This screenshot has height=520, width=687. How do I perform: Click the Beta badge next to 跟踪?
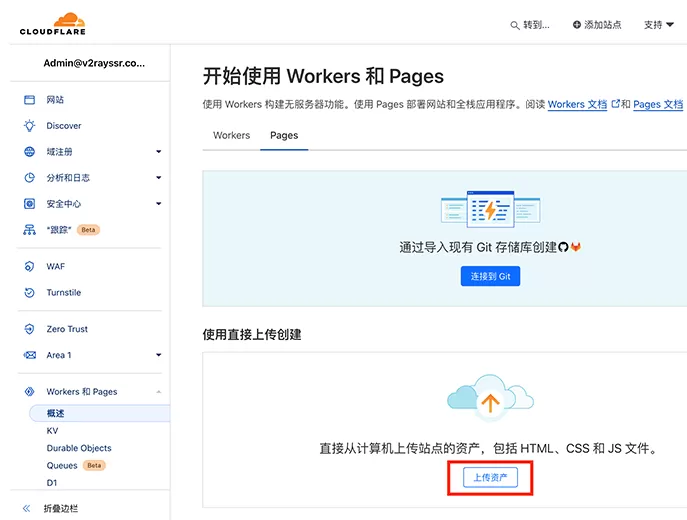click(89, 230)
